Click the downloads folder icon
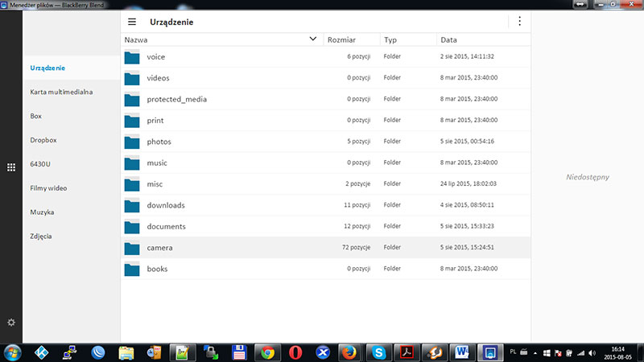This screenshot has width=644, height=362. pos(132,206)
